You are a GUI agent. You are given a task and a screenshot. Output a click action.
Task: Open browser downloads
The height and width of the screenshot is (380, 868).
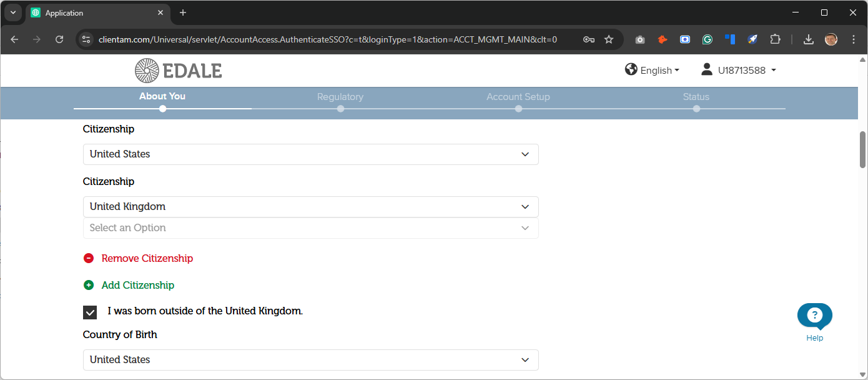pyautogui.click(x=809, y=39)
